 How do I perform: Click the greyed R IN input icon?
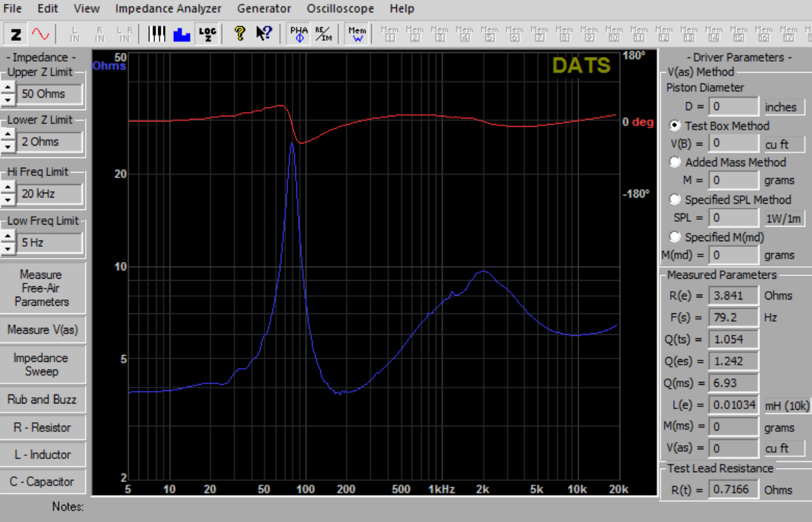(100, 34)
